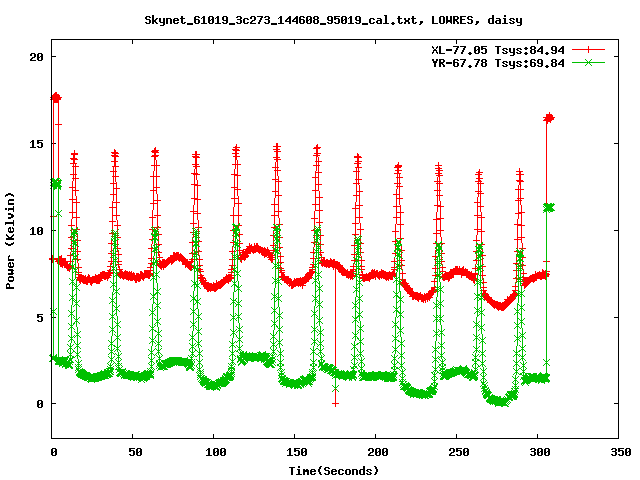
Task: Click the last green peak past 300 seconds
Action: (x=548, y=207)
